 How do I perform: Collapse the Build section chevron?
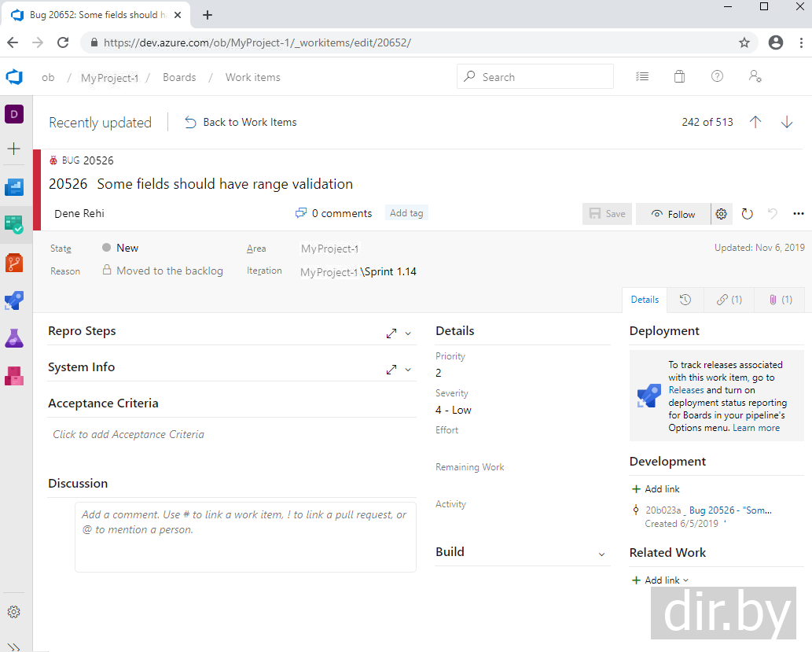[x=602, y=554]
